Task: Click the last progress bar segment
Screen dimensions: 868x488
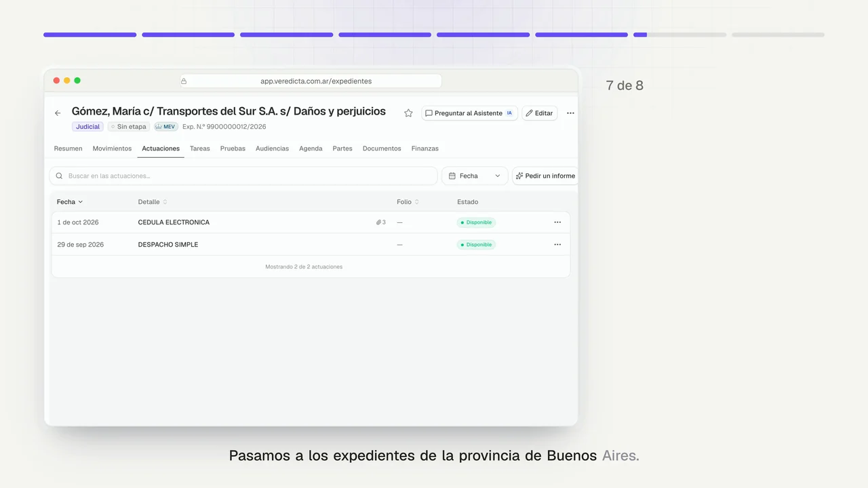Action: pos(778,35)
